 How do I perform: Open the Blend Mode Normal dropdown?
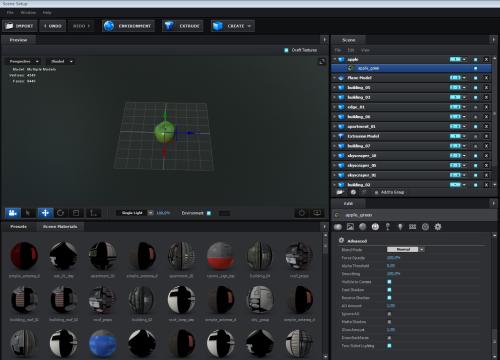[405, 249]
